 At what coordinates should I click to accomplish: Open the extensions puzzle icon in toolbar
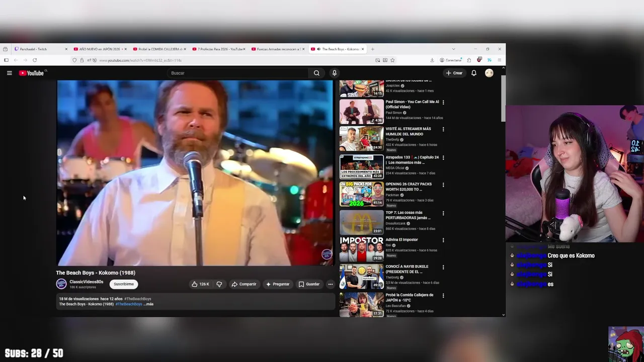tap(469, 60)
